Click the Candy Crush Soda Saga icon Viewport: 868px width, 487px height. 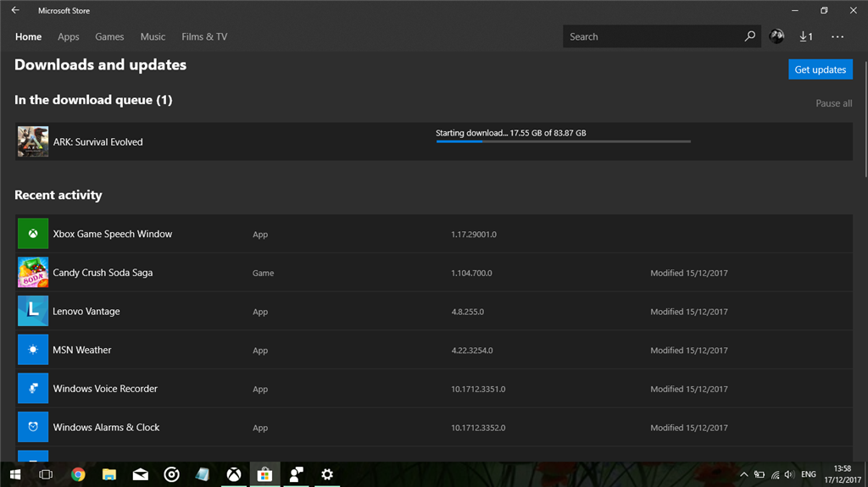(33, 272)
